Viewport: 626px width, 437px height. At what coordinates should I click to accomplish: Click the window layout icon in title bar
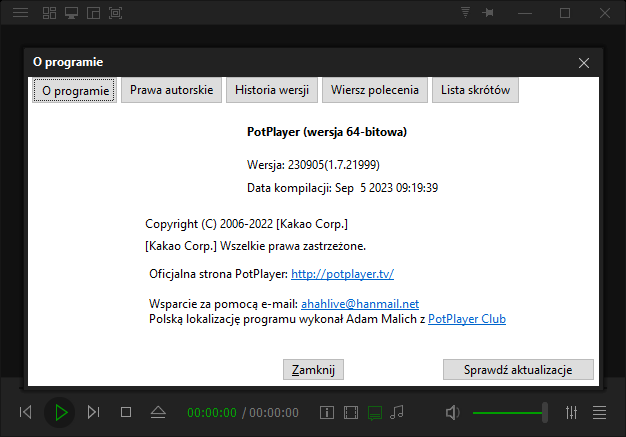[93, 13]
